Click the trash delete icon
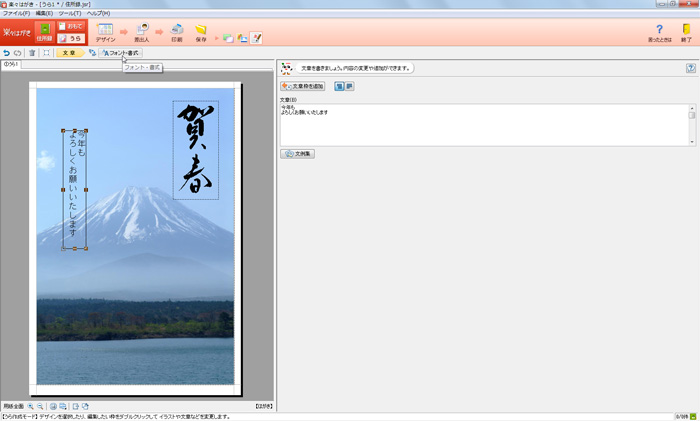The height and width of the screenshot is (421, 700). 32,53
